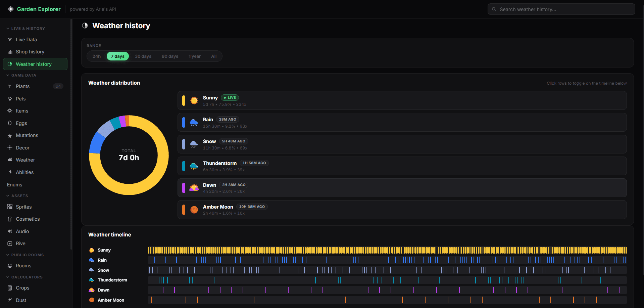Select the All range tab
The width and height of the screenshot is (644, 308).
(214, 56)
